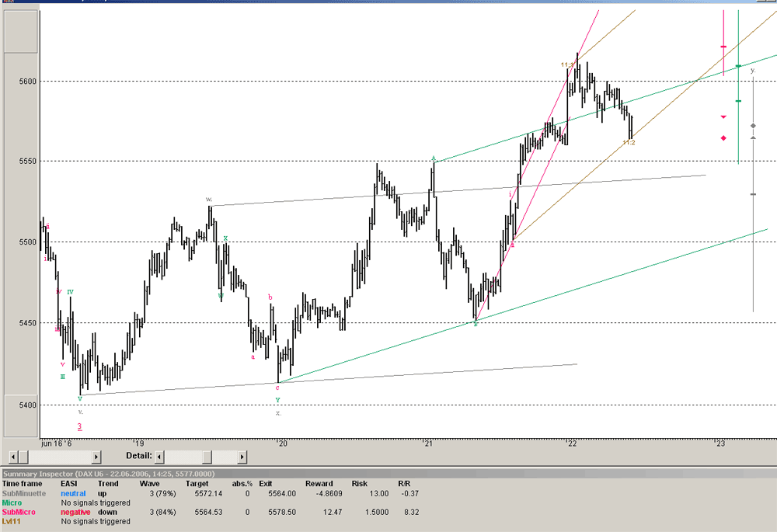Select the SubMicro row in the Summary Inspector

pos(19,512)
